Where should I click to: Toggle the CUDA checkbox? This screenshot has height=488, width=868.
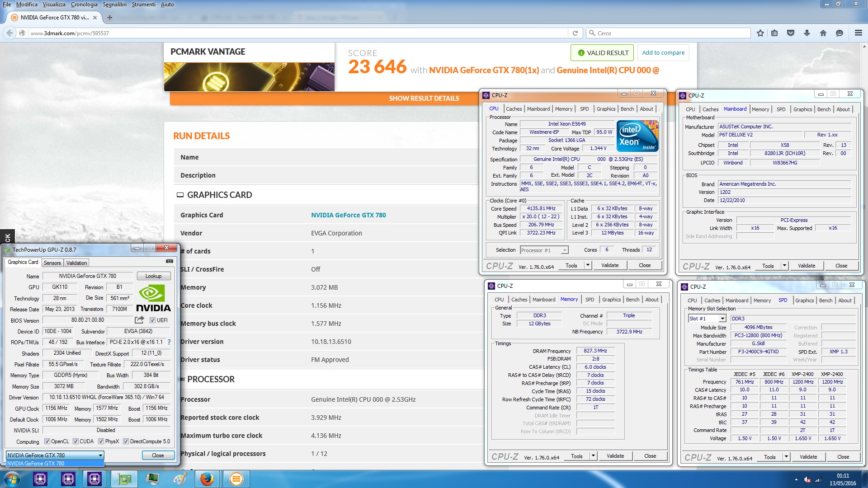76,441
